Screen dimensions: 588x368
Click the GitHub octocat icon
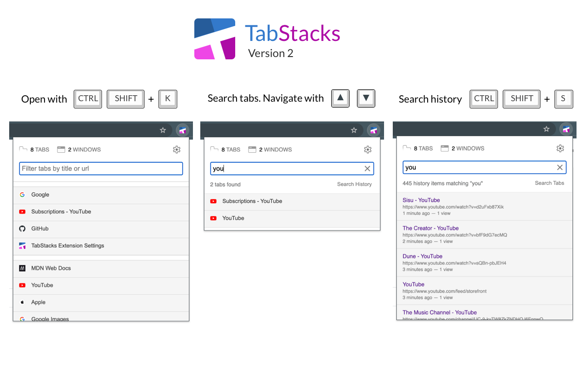[x=22, y=229]
